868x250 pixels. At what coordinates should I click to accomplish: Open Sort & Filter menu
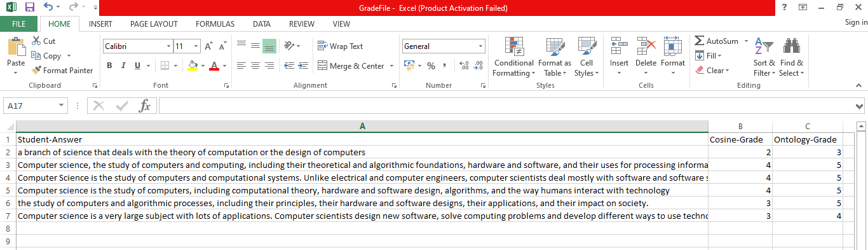(x=764, y=57)
